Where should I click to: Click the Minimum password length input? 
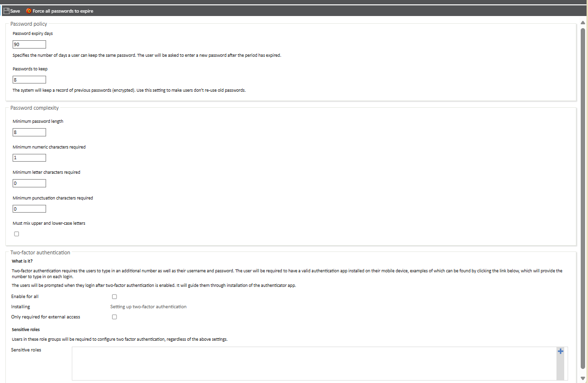pyautogui.click(x=29, y=132)
